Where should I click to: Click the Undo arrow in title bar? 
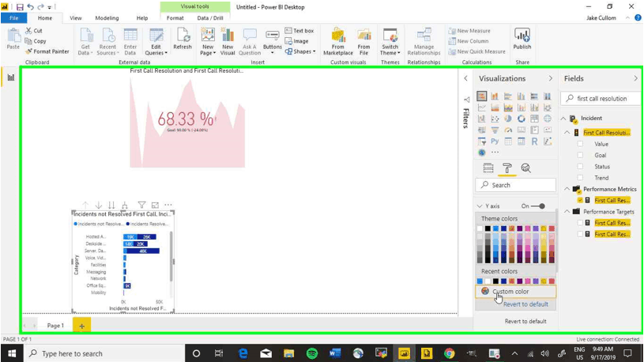30,7
